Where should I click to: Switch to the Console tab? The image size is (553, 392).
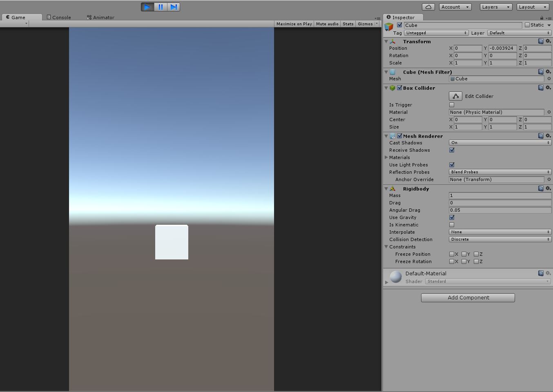59,17
